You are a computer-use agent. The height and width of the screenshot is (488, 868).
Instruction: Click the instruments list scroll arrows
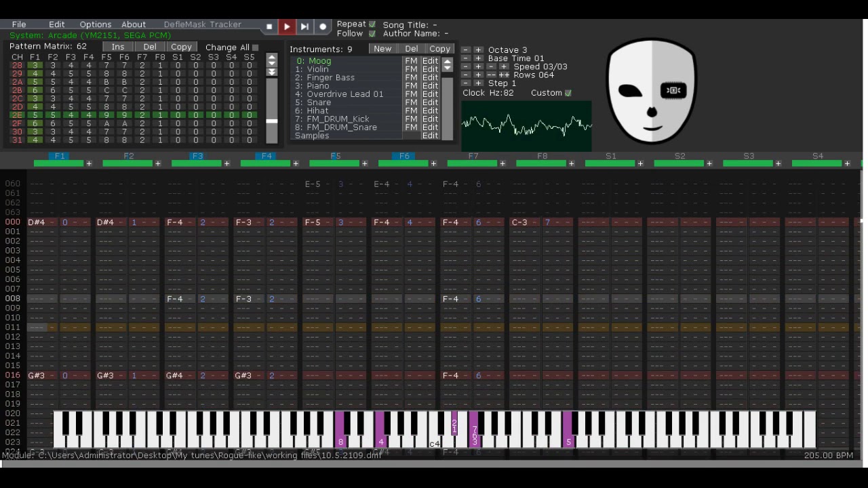coord(447,65)
